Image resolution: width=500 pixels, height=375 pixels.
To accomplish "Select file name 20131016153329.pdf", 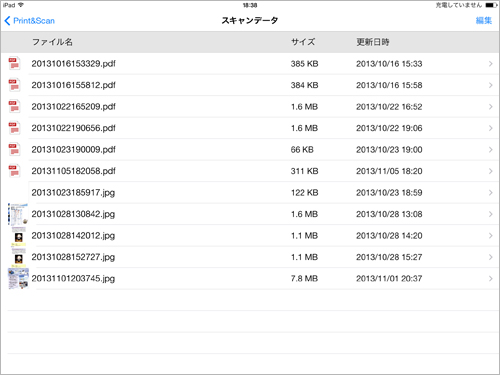I will [73, 64].
